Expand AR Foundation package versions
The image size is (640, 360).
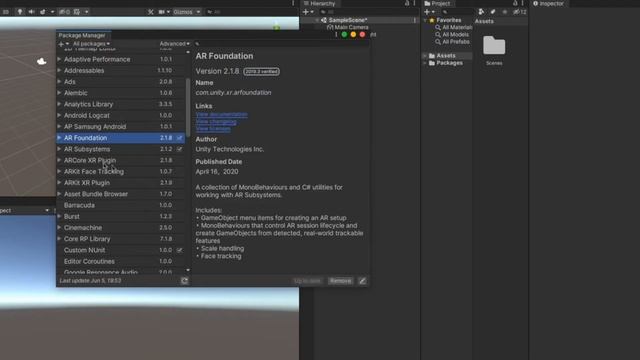click(59, 138)
